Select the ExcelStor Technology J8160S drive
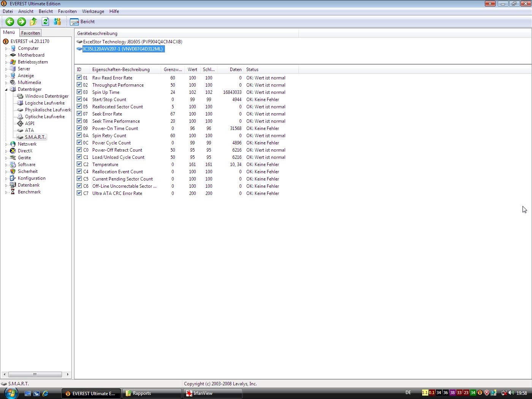This screenshot has width=532, height=399. click(x=132, y=42)
